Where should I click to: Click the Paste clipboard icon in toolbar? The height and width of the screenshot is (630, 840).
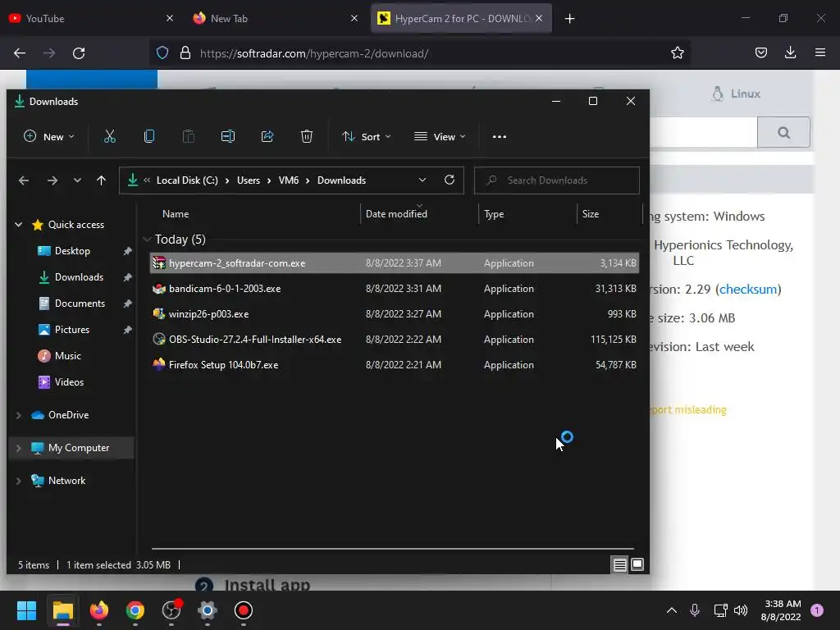[189, 137]
